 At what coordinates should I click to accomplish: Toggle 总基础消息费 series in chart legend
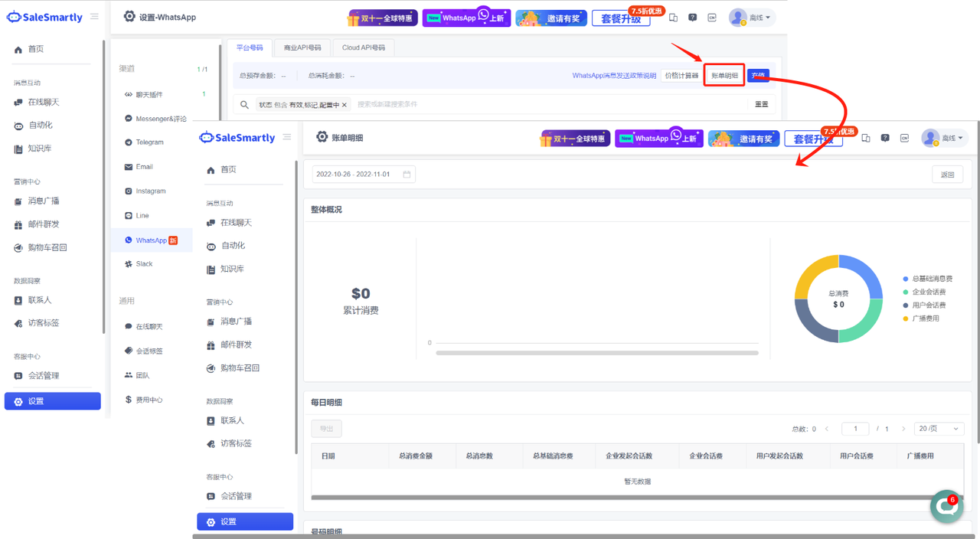[932, 279]
